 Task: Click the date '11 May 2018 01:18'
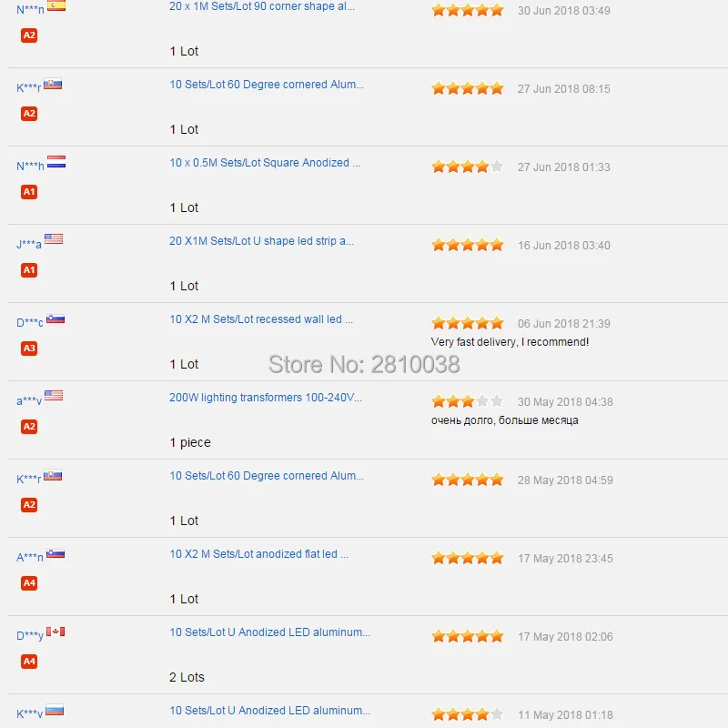click(x=565, y=715)
